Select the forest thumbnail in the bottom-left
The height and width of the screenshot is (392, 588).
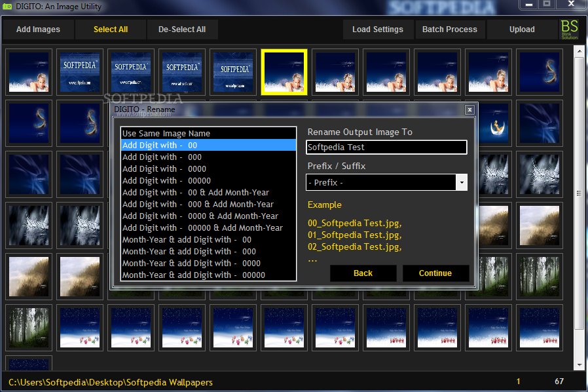coord(29,327)
